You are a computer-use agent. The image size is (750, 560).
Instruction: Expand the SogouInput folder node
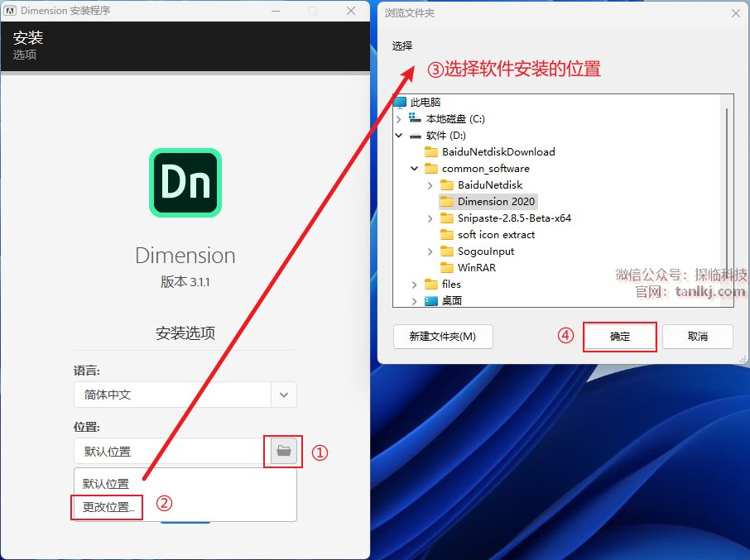(430, 251)
